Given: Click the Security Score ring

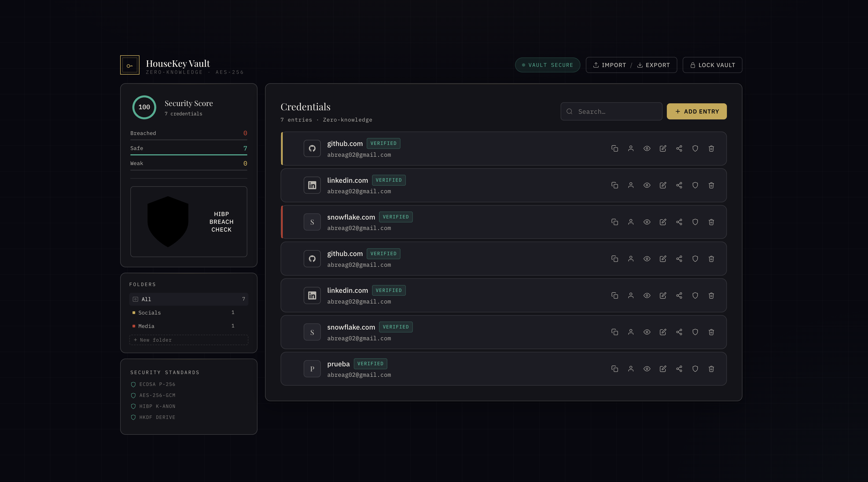Looking at the screenshot, I should (x=144, y=107).
